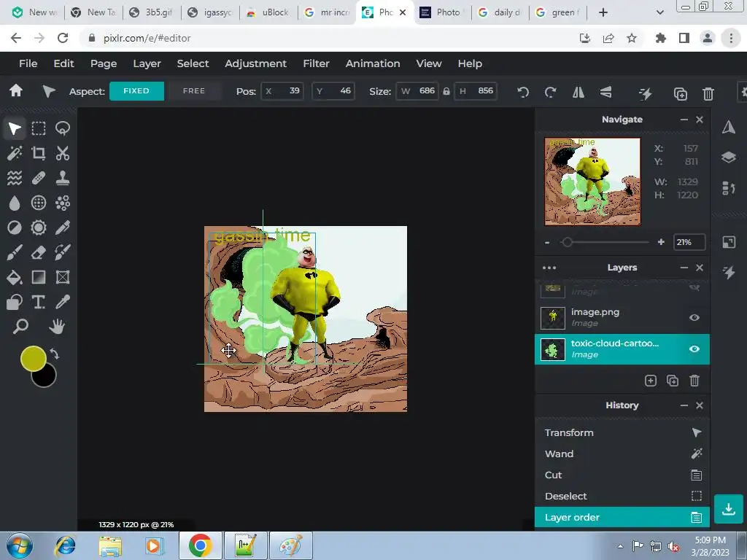Screen dimensions: 747x560
Task: Select the Heal bandage tool
Action: [39, 178]
